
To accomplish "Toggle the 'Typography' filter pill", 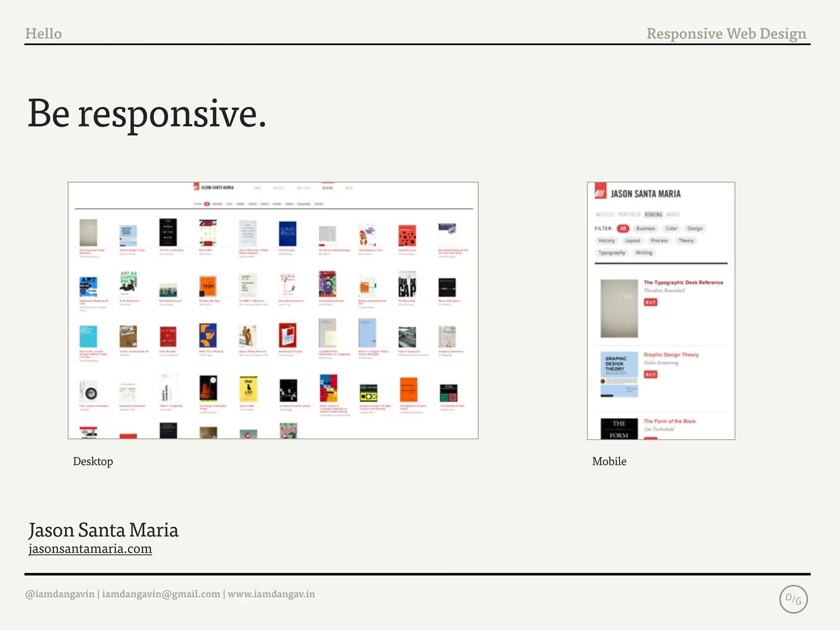I will pyautogui.click(x=611, y=253).
